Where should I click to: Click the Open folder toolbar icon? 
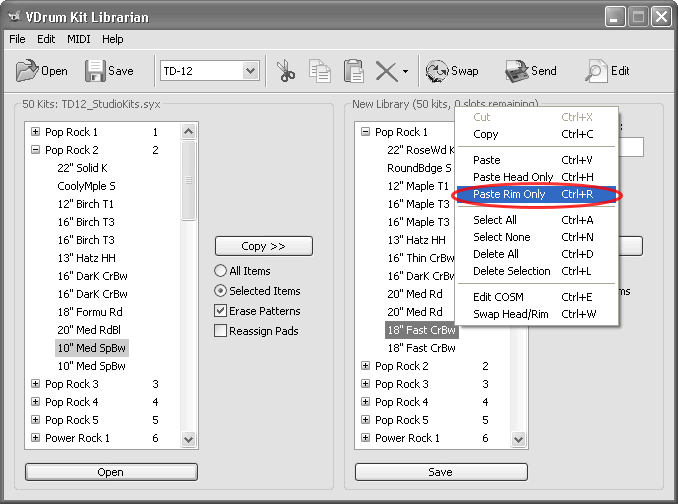27,71
